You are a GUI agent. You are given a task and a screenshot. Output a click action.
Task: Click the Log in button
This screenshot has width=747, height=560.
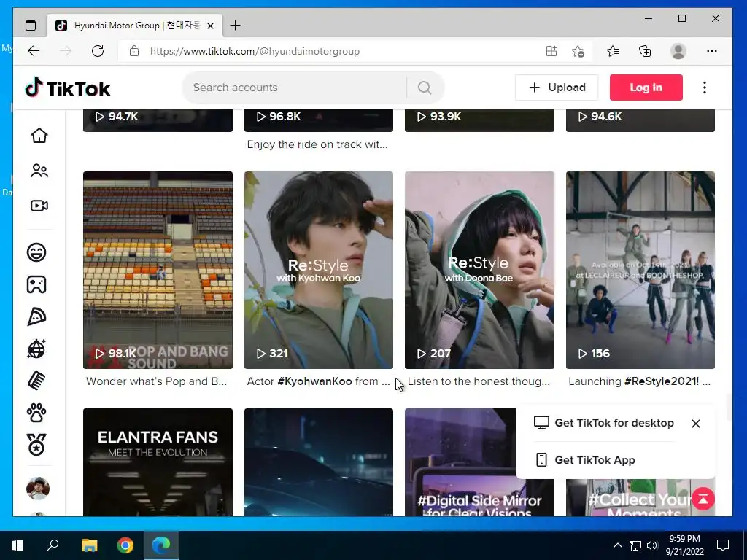click(x=646, y=87)
